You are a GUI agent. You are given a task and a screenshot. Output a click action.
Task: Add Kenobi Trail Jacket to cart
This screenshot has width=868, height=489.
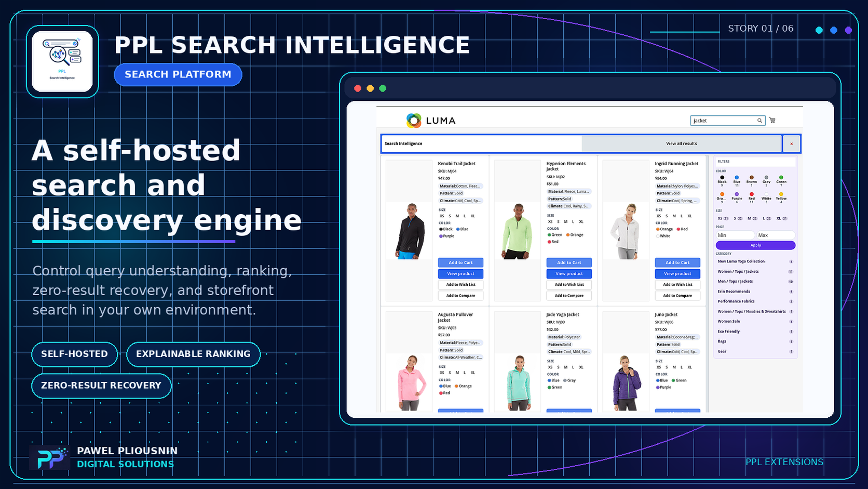(460, 262)
